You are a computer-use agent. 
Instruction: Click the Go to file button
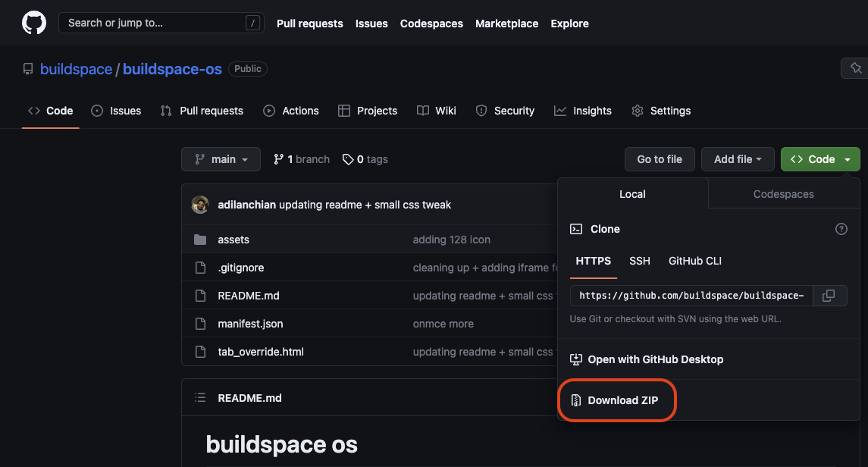pyautogui.click(x=660, y=159)
